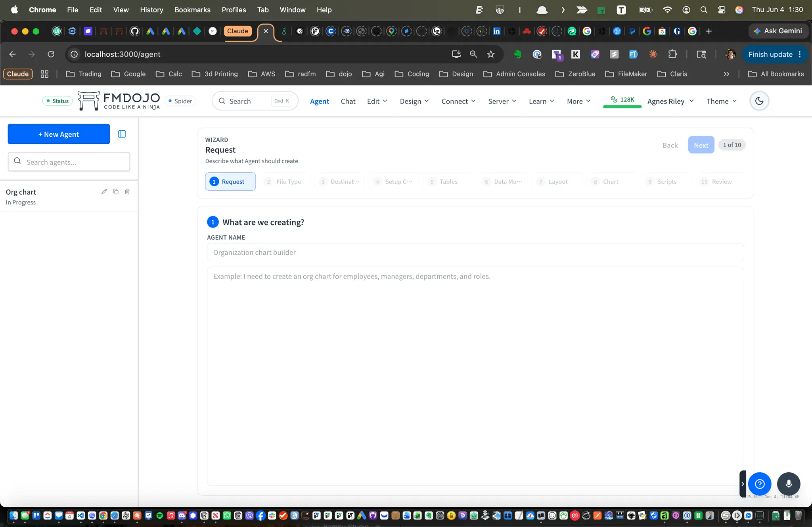Click the zoom magnifier in address bar

473,54
